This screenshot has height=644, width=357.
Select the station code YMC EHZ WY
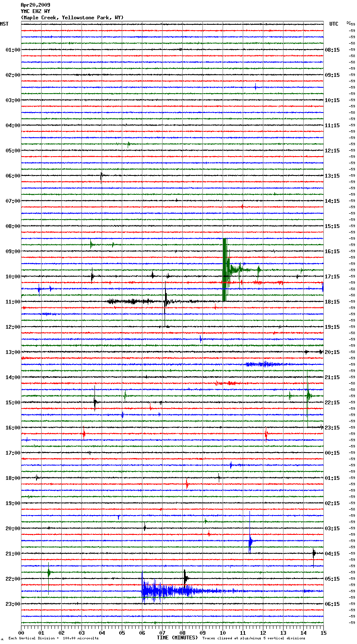point(35,11)
